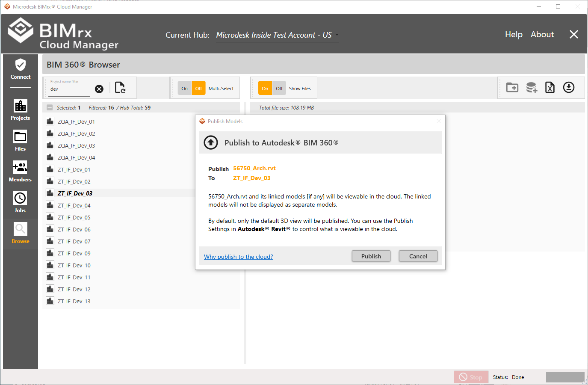
Task: Click the add new folder icon
Action: click(512, 88)
